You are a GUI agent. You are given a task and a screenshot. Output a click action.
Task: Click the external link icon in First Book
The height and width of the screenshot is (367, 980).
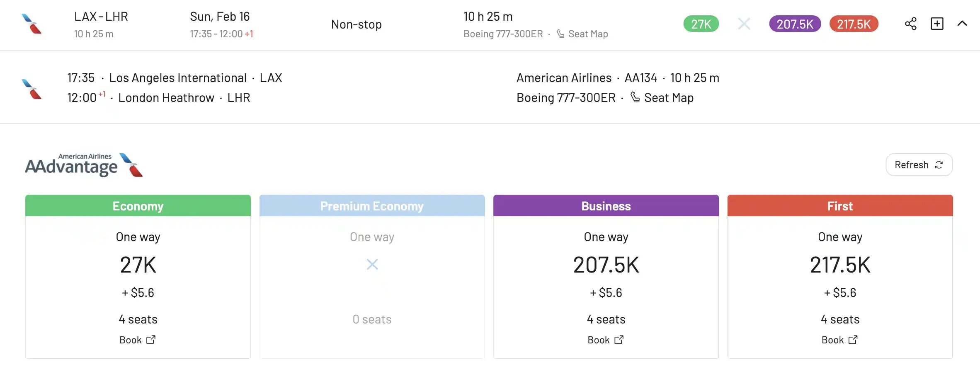[853, 340]
